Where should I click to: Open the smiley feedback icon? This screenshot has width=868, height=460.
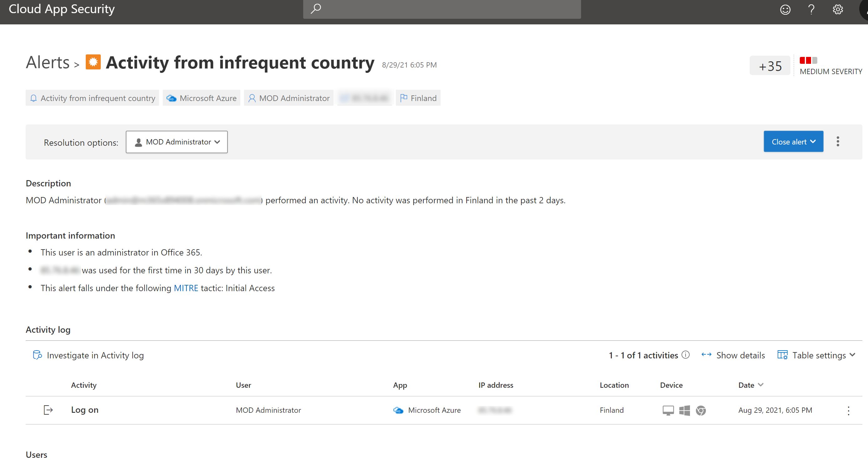pyautogui.click(x=785, y=9)
